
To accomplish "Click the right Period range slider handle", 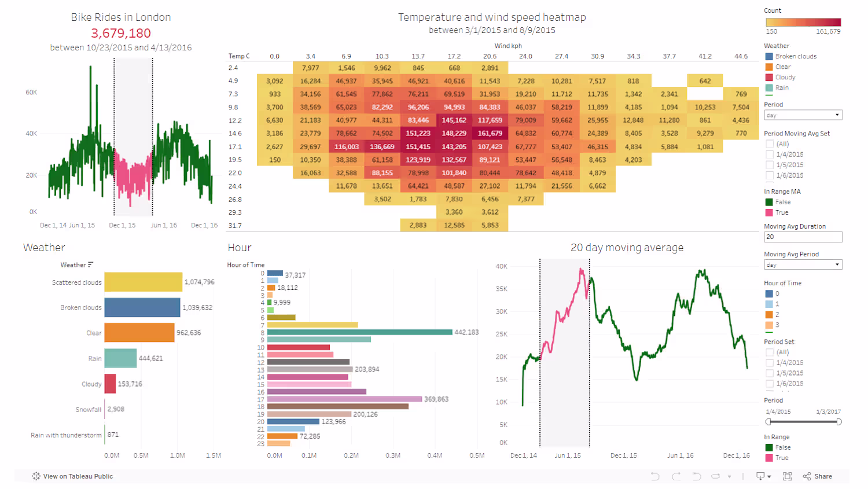I will tap(839, 422).
